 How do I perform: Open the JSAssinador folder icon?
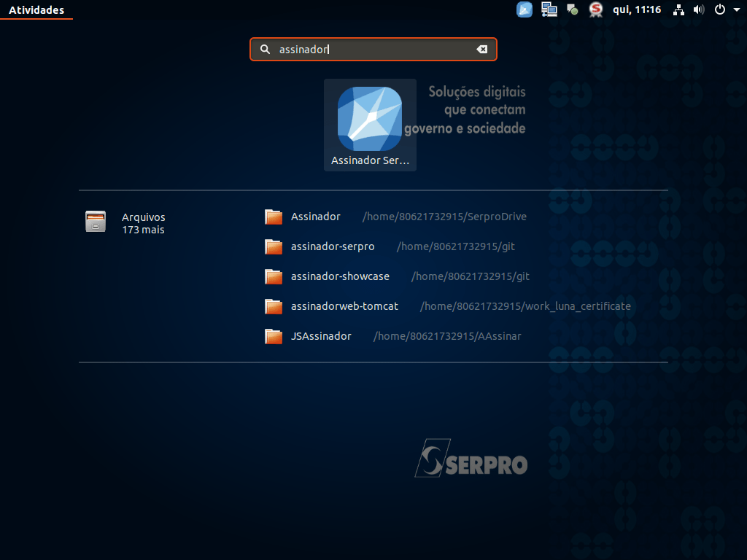point(274,336)
